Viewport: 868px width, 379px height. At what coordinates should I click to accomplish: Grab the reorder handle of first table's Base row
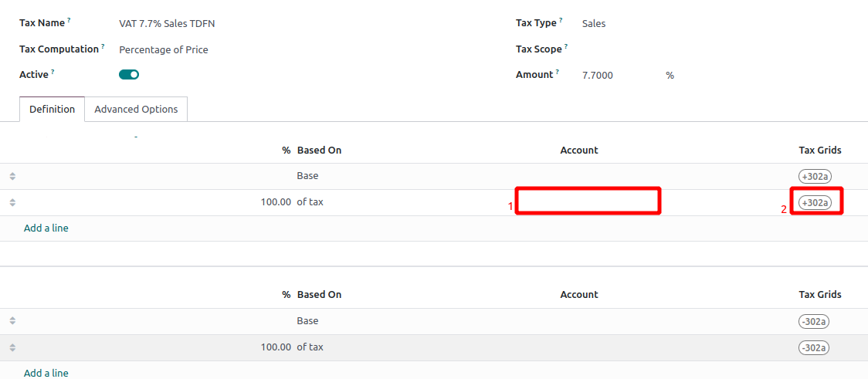coord(12,177)
